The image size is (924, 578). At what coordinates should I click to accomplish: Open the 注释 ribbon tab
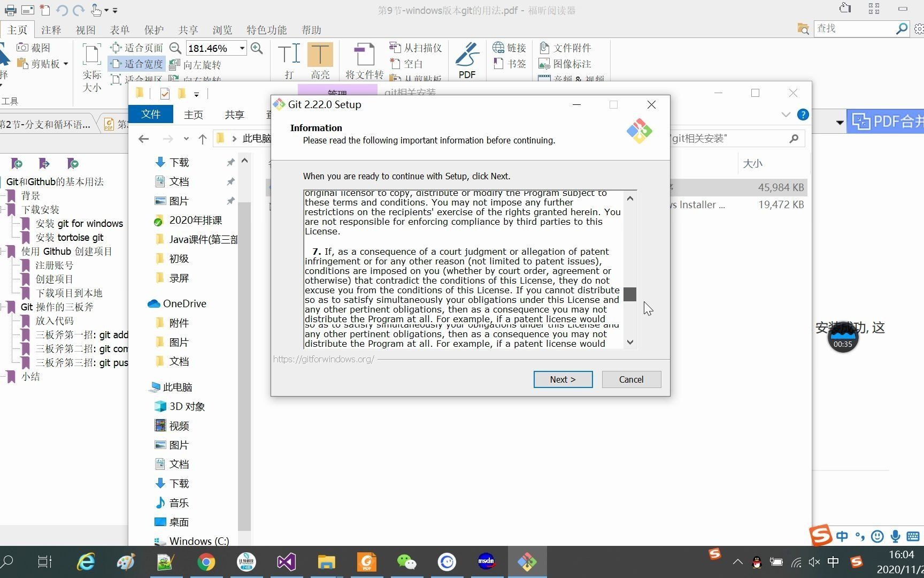pos(51,30)
